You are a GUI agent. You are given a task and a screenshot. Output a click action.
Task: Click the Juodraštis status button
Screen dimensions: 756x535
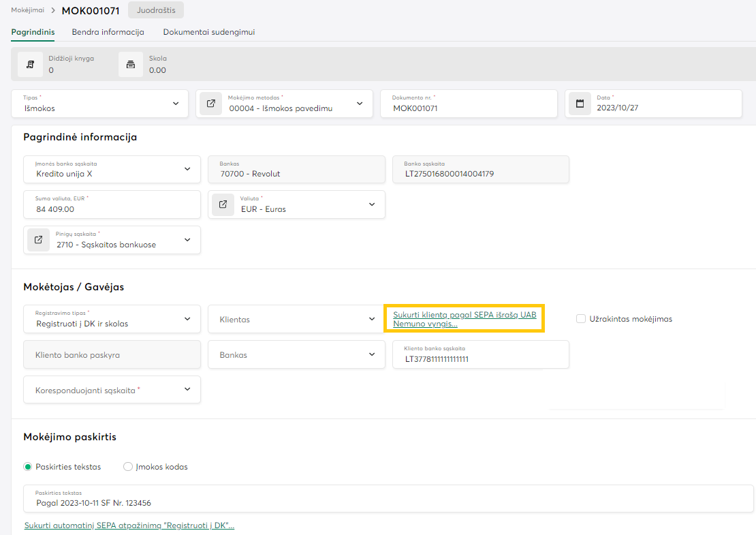tap(156, 11)
